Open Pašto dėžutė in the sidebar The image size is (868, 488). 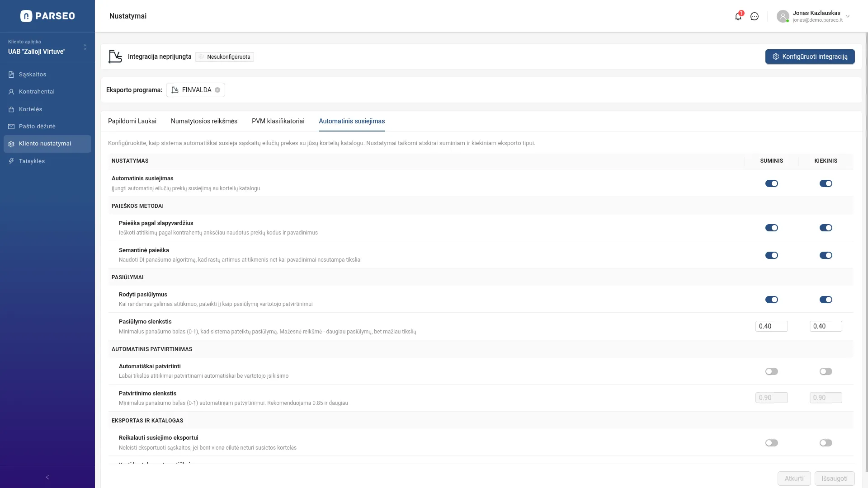click(37, 127)
